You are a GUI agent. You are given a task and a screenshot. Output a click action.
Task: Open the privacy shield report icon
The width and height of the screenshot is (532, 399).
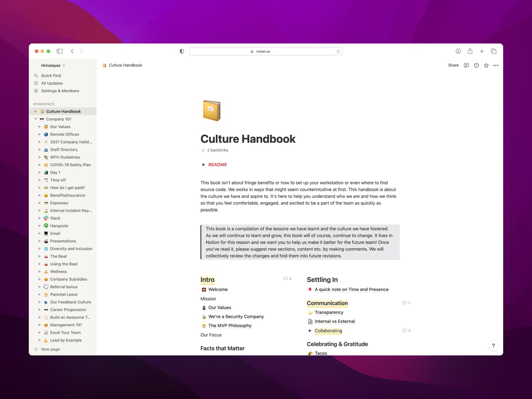point(182,51)
